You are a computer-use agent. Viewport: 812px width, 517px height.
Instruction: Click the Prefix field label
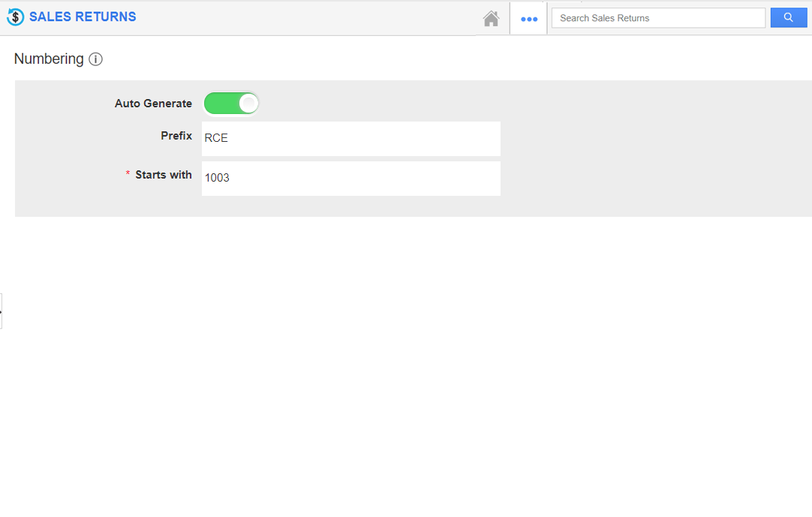(176, 136)
